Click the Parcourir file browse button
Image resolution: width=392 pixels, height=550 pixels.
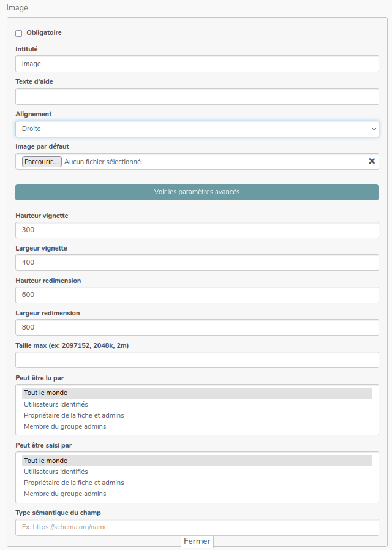[x=42, y=162]
